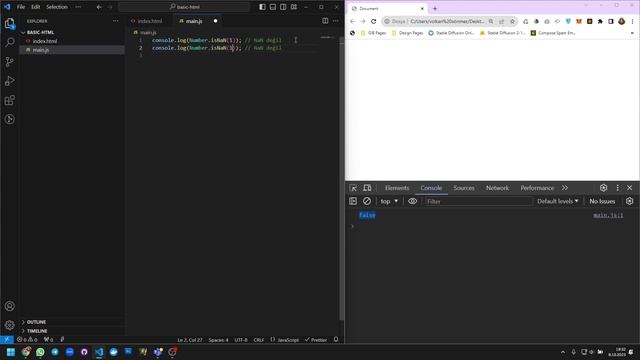
Task: Open the Search view in VS Code
Action: point(9,42)
